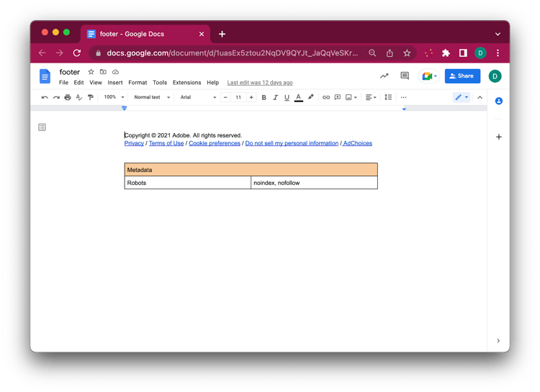Open the Arial font dropdown
Image resolution: width=540 pixels, height=392 pixels.
coord(198,97)
